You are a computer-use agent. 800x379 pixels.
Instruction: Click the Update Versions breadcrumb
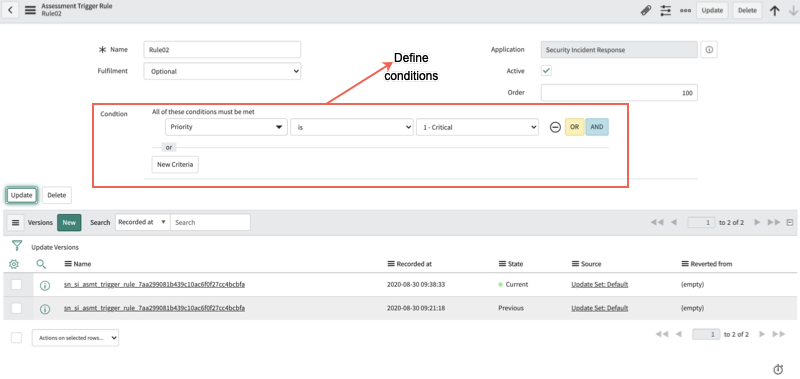55,247
